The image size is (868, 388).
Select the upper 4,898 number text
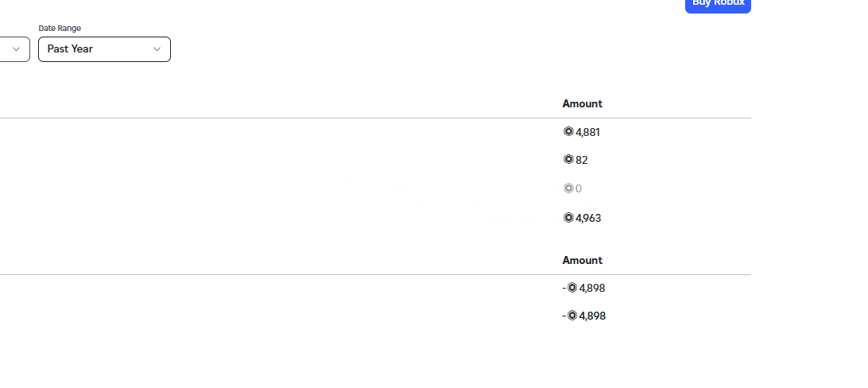click(x=592, y=289)
